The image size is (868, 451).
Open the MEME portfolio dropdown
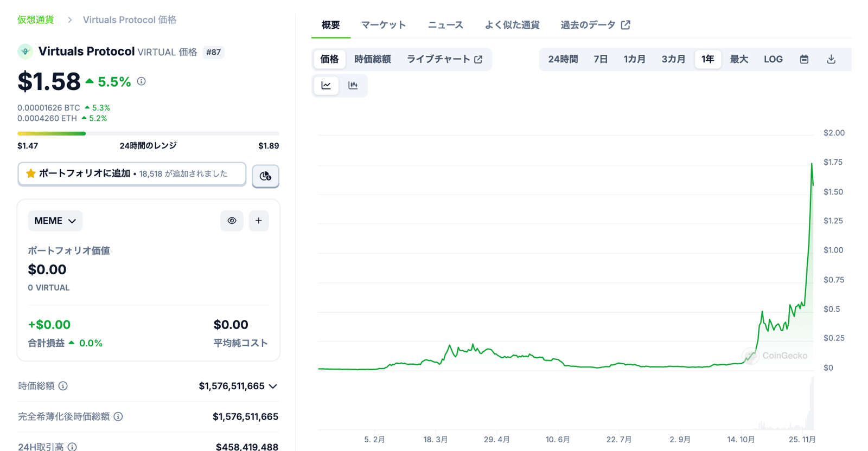coord(55,221)
